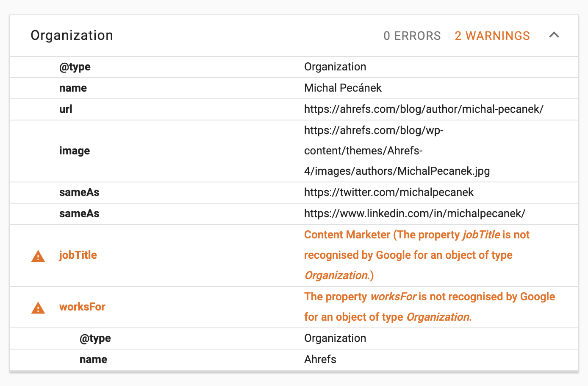The image size is (588, 386).
Task: Click the sameAs Twitter row label
Action: 79,192
